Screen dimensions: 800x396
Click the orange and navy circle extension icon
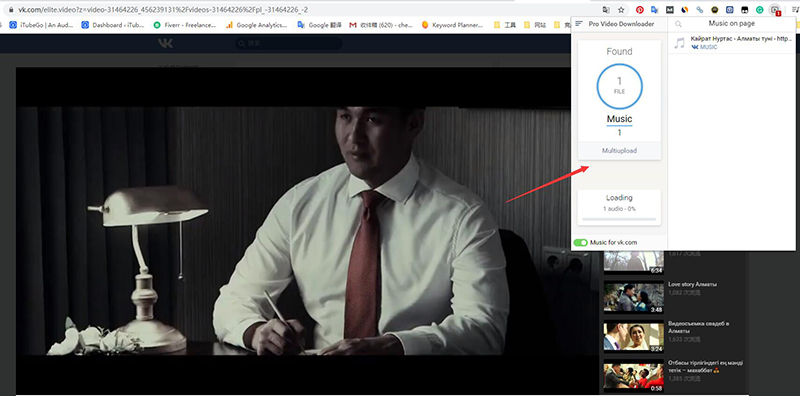pos(685,9)
